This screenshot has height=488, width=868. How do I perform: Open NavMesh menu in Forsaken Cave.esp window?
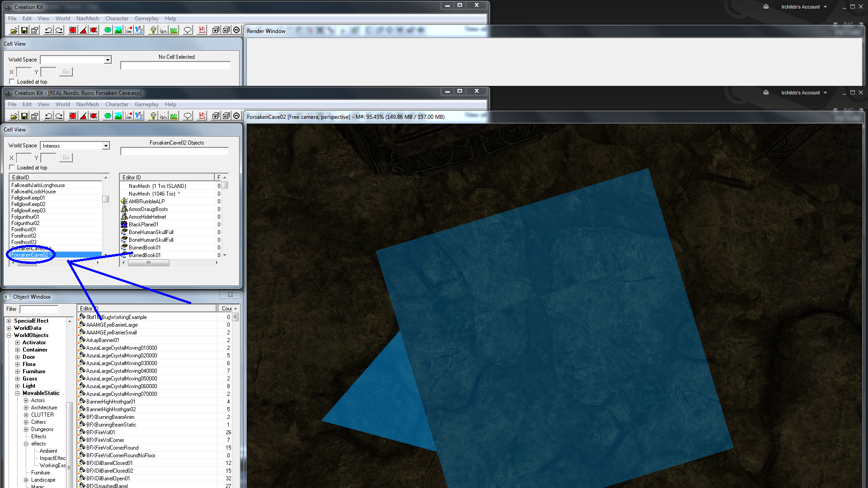click(87, 104)
